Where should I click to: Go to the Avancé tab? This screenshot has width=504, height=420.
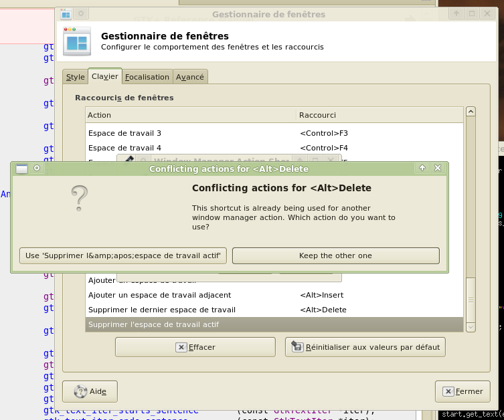tap(190, 77)
